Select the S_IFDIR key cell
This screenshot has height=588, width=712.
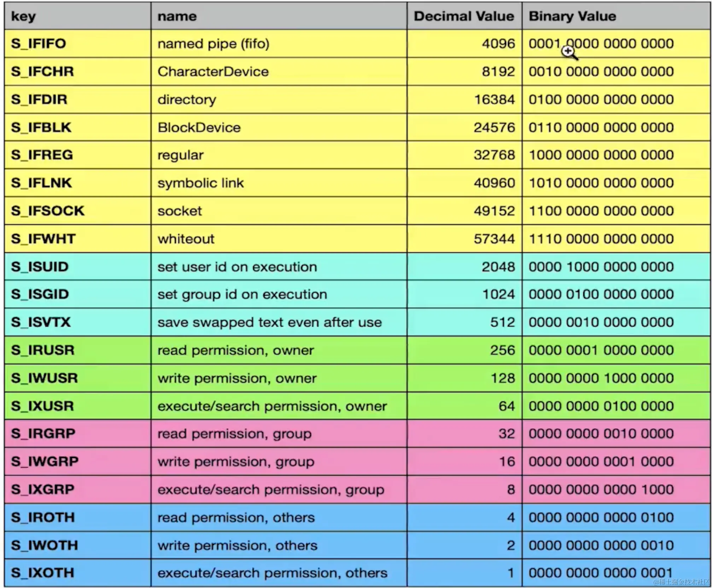(39, 100)
